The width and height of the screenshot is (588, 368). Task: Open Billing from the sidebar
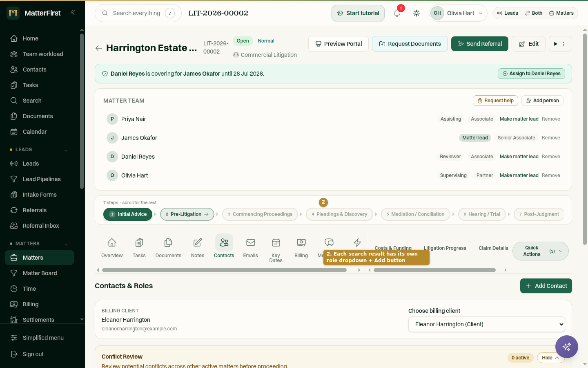pos(40,304)
